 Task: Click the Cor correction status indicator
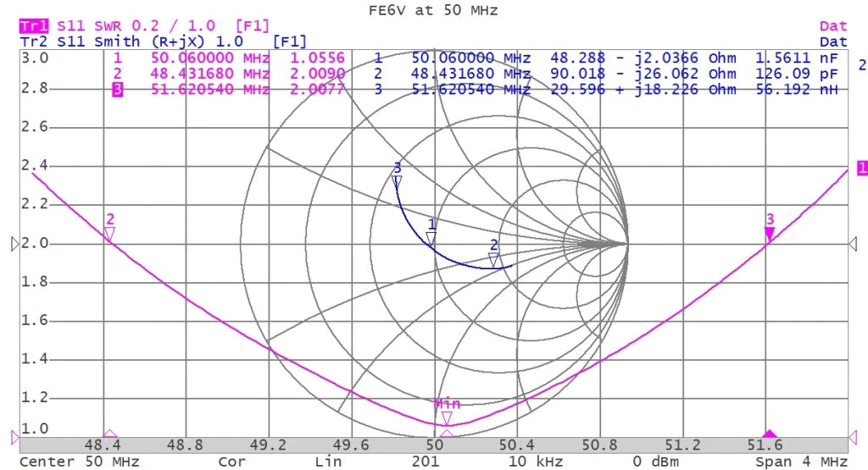(231, 462)
